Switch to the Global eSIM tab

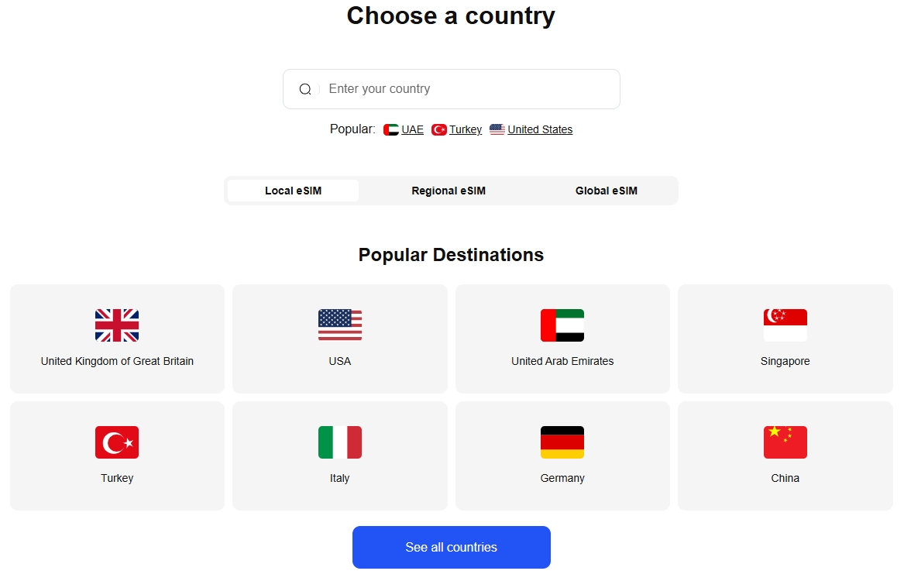(606, 191)
